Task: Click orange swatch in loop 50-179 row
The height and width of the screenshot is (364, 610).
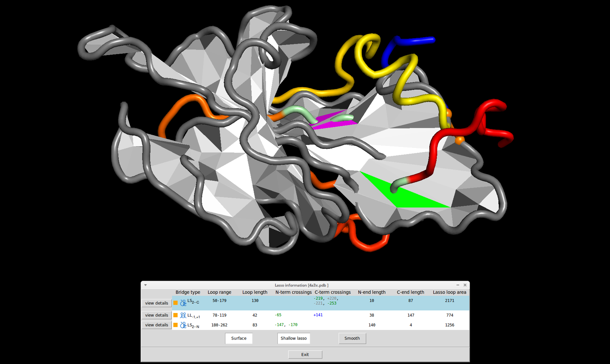Action: [x=176, y=303]
